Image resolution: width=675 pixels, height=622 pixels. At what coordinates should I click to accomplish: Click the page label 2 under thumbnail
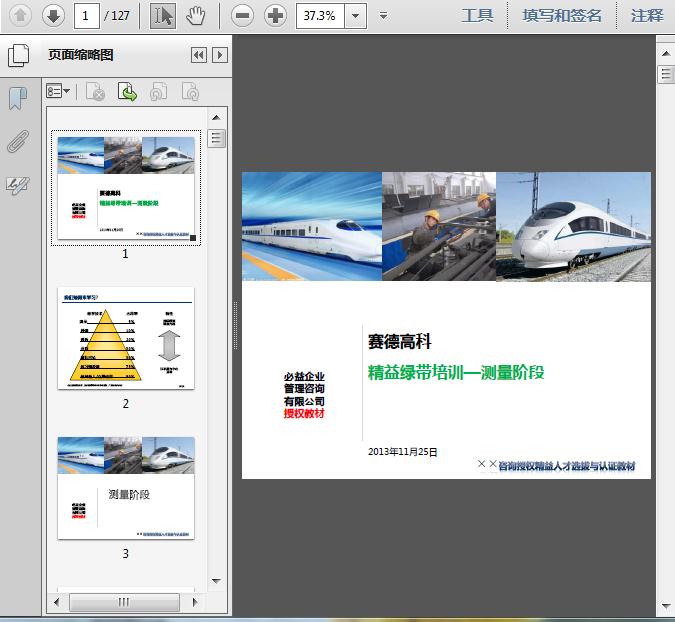[125, 404]
